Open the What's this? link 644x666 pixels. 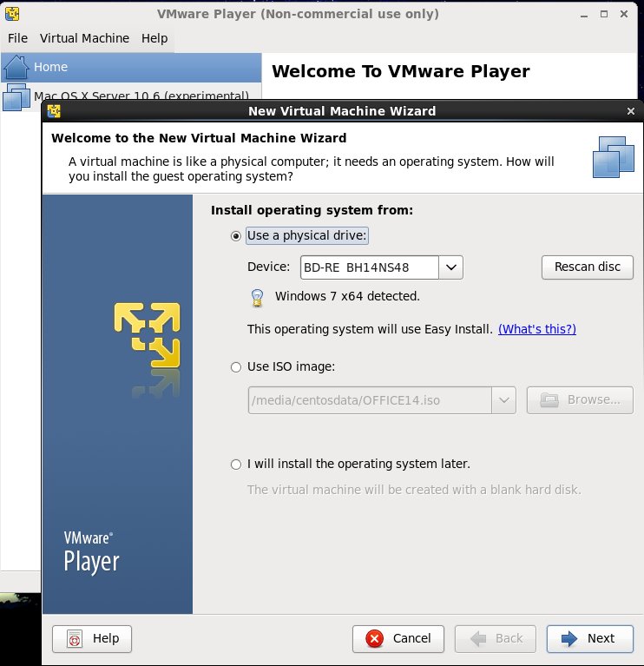pos(537,329)
